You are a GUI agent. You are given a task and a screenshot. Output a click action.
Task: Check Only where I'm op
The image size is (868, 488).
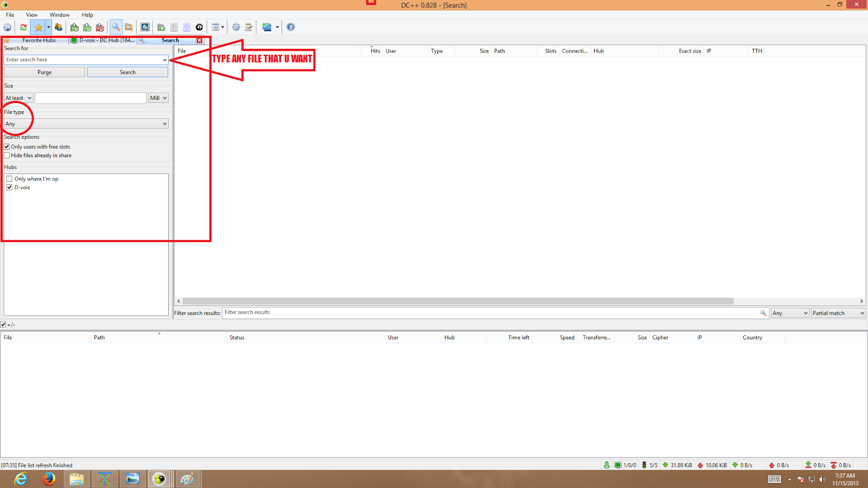9,178
